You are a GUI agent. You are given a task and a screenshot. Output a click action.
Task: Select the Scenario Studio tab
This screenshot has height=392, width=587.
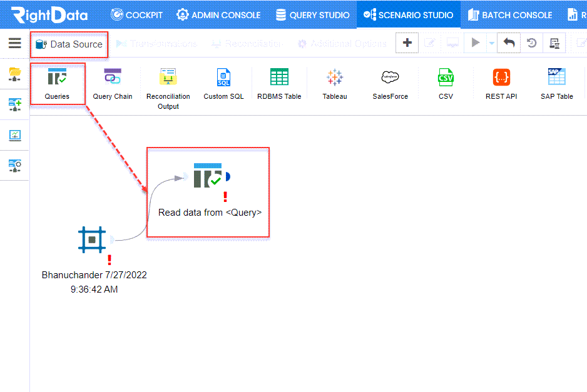coord(409,15)
